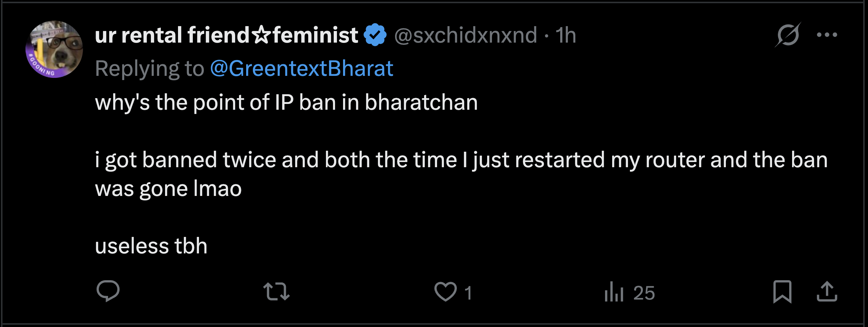The height and width of the screenshot is (327, 868).
Task: Click the dog profile picture avatar
Action: [54, 49]
